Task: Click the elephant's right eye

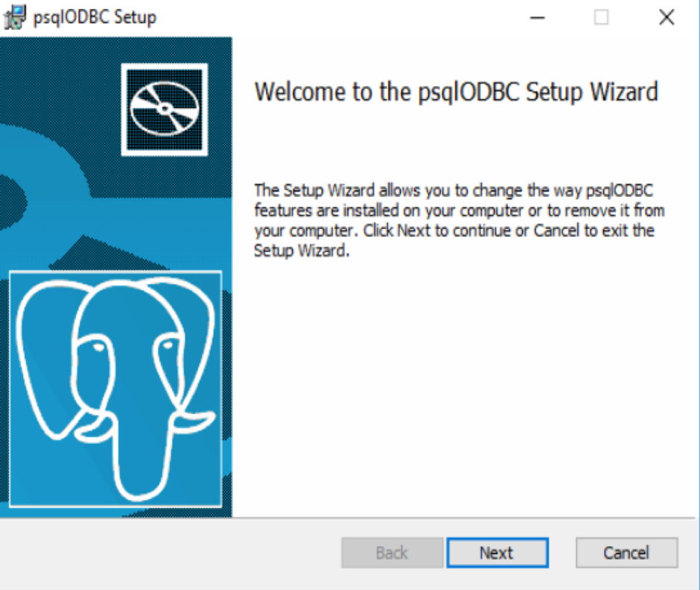Action: tap(168, 345)
